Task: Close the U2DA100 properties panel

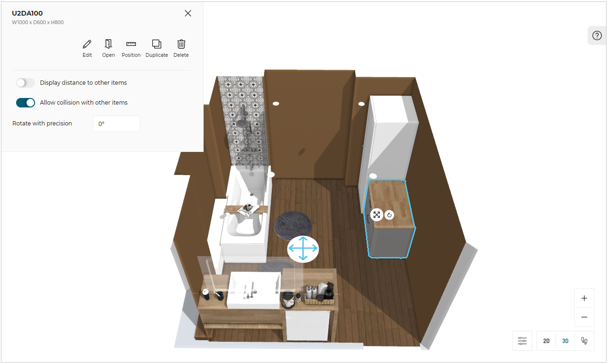Action: (x=188, y=13)
